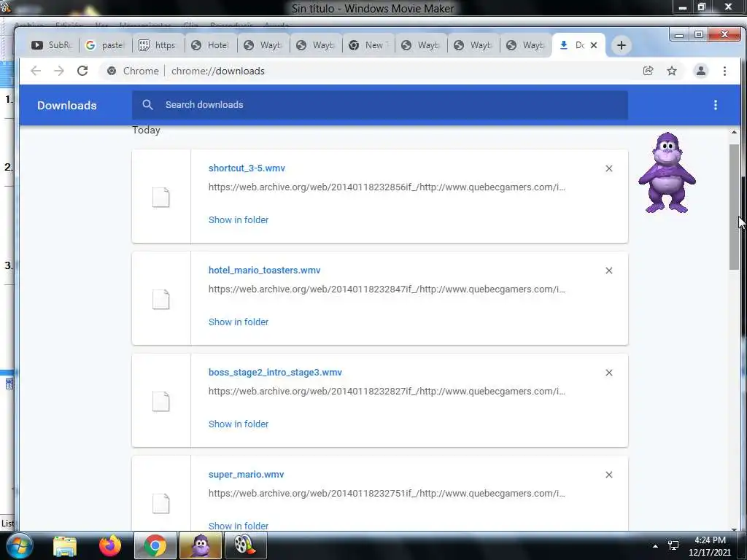Click the source URL of hotel_mario_toasters.wmv

click(x=387, y=289)
